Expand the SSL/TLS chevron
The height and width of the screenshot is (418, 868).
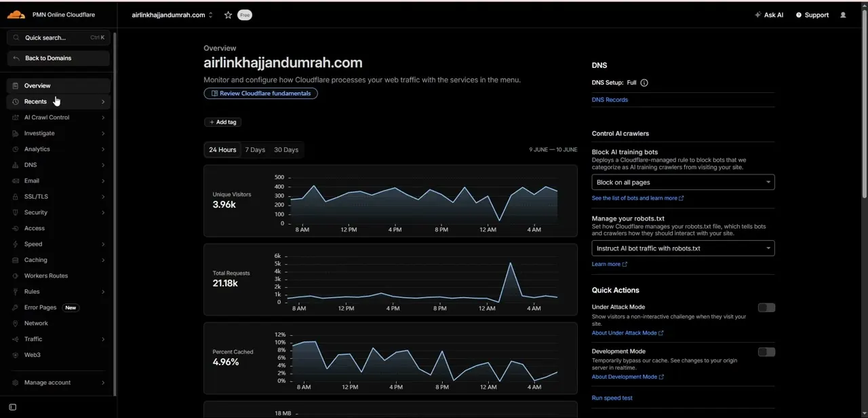click(x=103, y=197)
